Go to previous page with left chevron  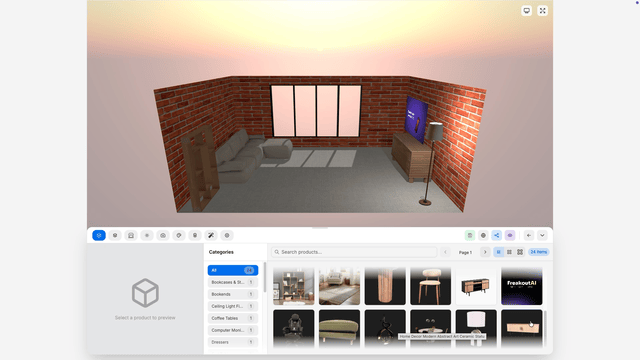(x=445, y=252)
